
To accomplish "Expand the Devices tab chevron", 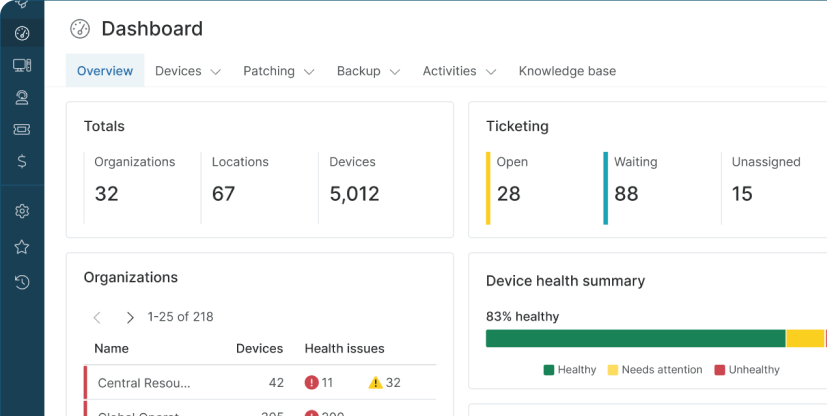I will point(215,72).
